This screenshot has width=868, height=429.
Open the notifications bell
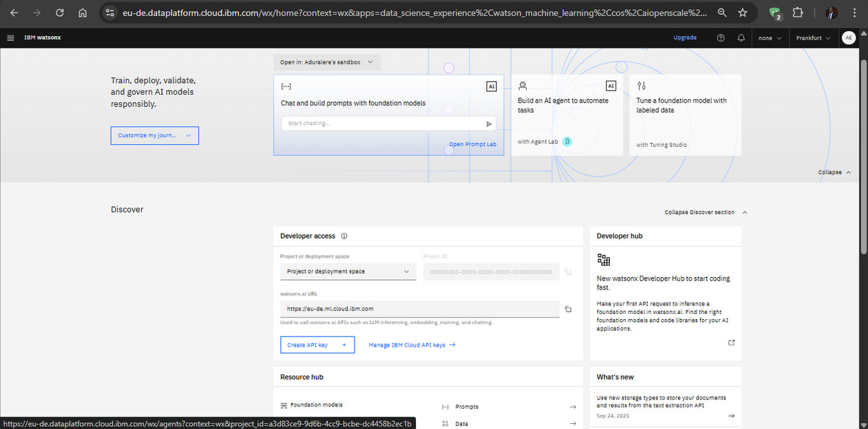(741, 38)
